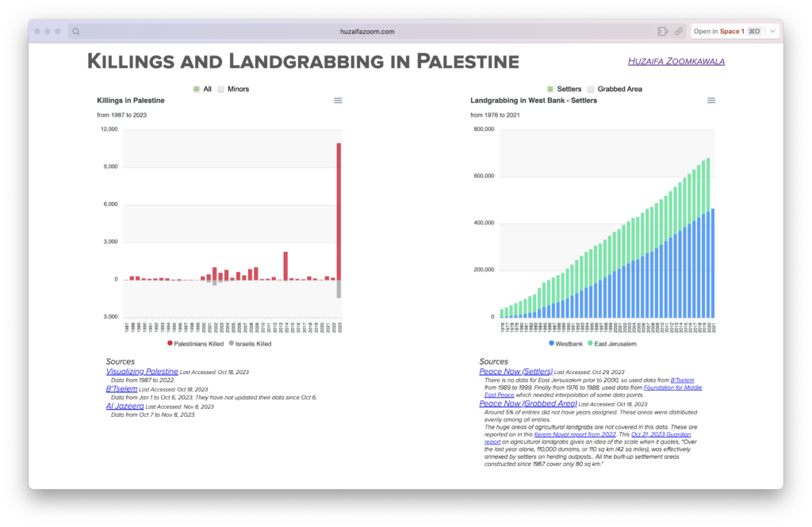Click the copy link icon in toolbar
Viewport: 812px width, 527px height.
(x=679, y=32)
